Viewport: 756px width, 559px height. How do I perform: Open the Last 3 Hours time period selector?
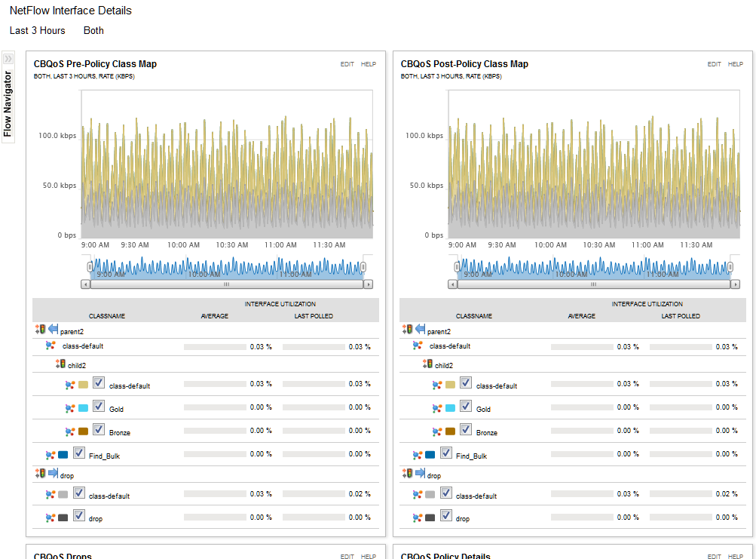click(37, 30)
